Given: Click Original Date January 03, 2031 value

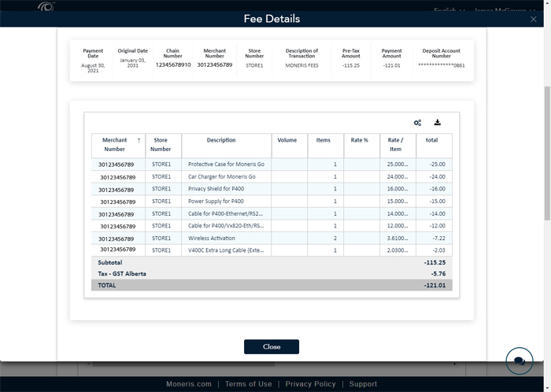Looking at the screenshot, I should 132,63.
